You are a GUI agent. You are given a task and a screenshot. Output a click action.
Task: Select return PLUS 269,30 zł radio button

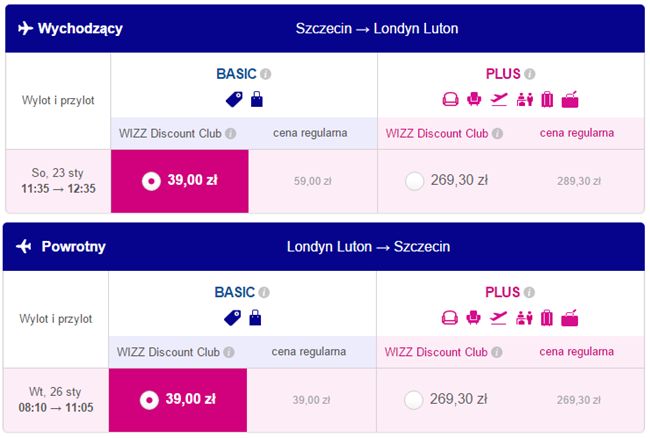point(413,400)
